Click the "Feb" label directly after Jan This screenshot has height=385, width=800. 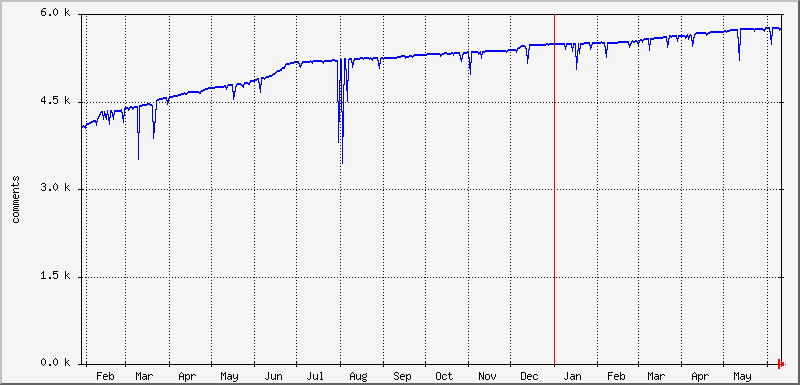pos(616,377)
